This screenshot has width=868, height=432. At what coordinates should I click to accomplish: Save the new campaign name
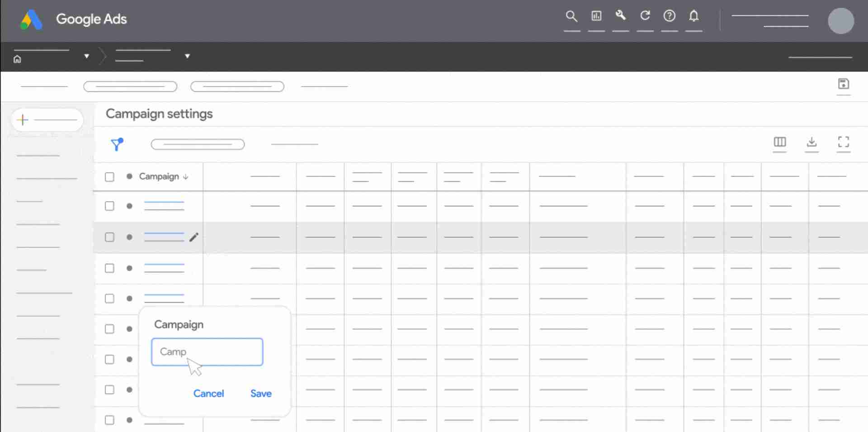261,394
